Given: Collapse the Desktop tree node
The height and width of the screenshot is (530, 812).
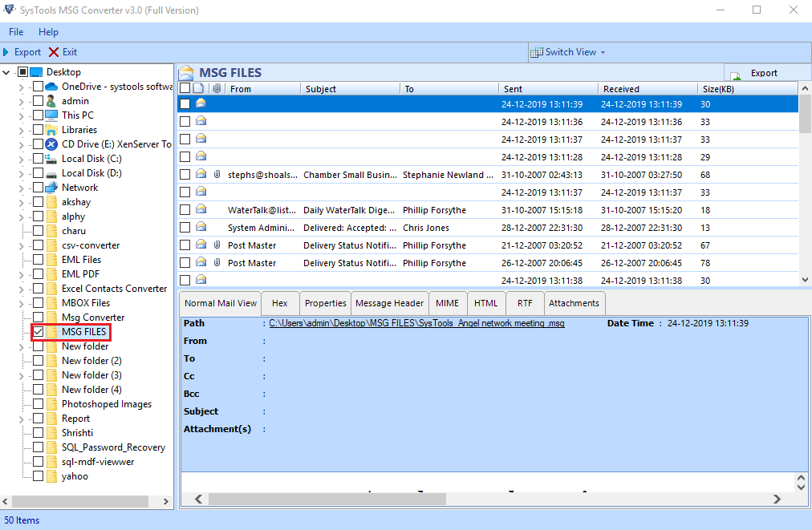Looking at the screenshot, I should (x=6, y=71).
